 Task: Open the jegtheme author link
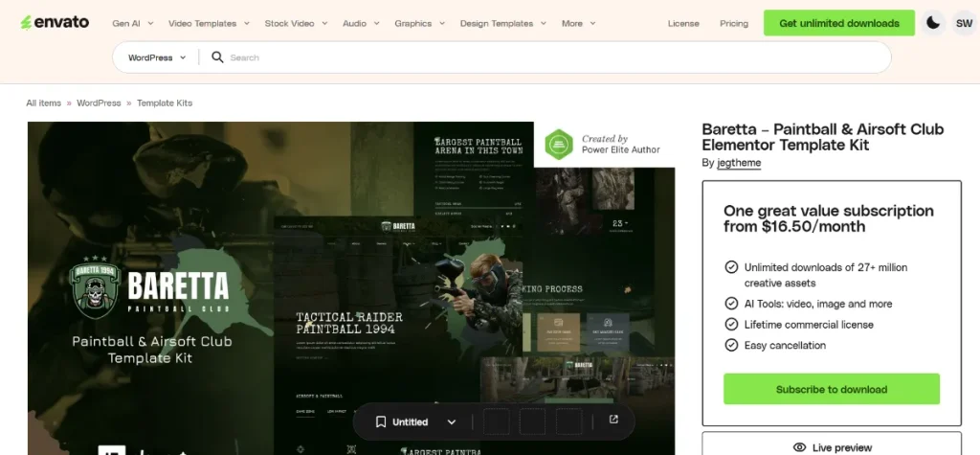(x=739, y=163)
